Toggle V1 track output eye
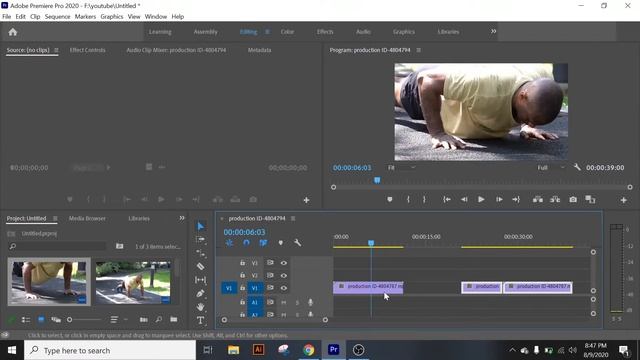 [284, 288]
